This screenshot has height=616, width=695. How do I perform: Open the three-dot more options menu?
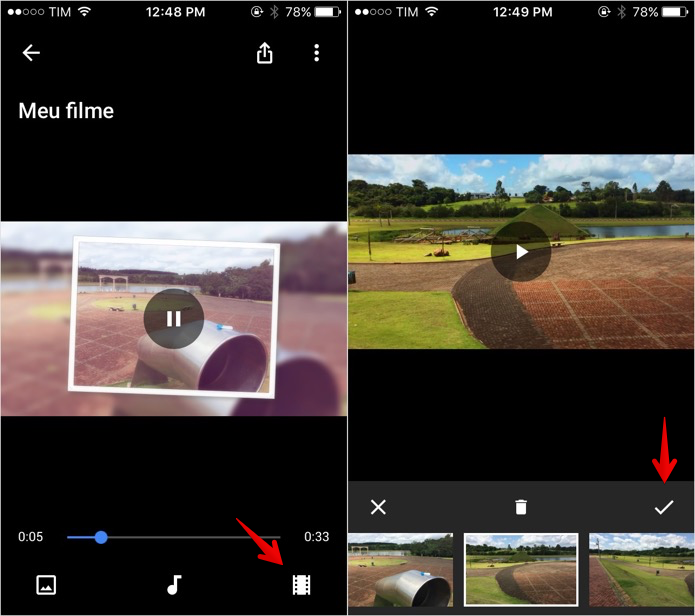316,53
